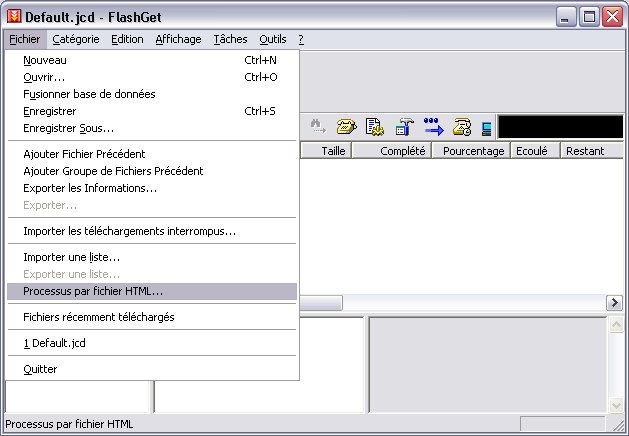Choose Enregistrer menu entry with Ctrl+S

152,111
